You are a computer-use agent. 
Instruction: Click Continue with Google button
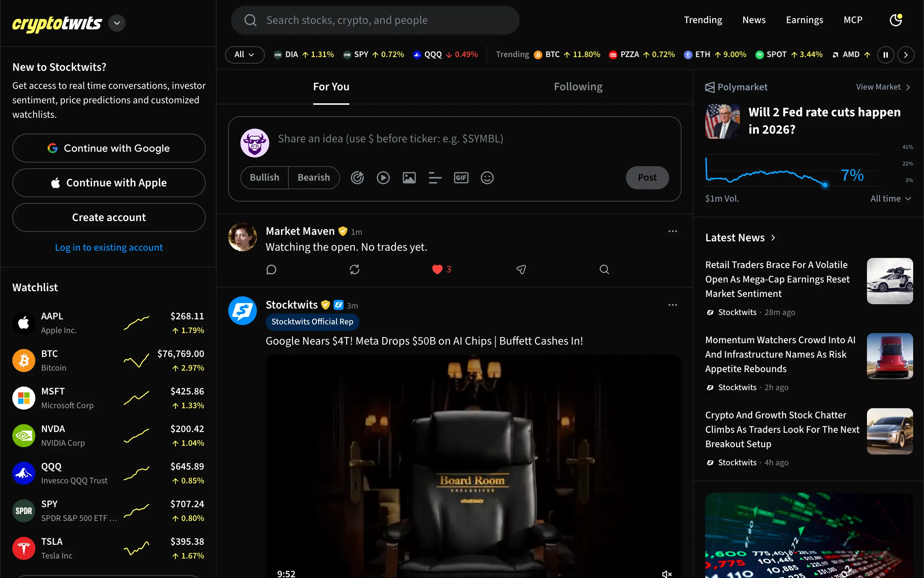109,148
